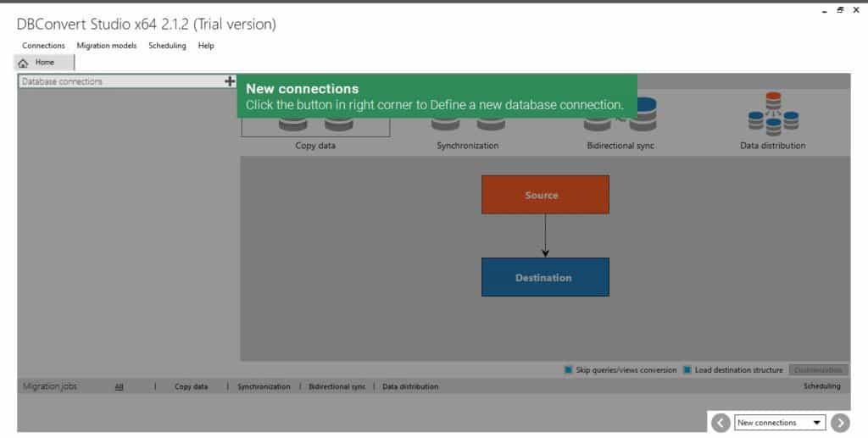This screenshot has height=438, width=868.
Task: Restore down the application window
Action: coord(840,10)
